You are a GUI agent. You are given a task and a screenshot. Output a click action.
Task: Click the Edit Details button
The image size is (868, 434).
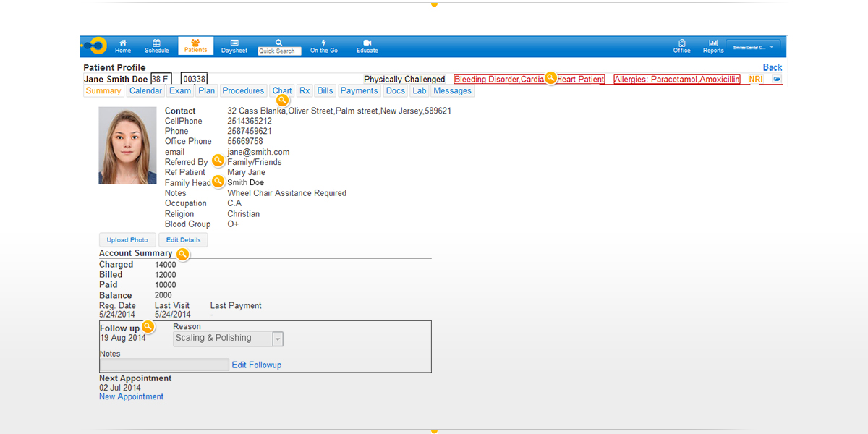coord(183,240)
